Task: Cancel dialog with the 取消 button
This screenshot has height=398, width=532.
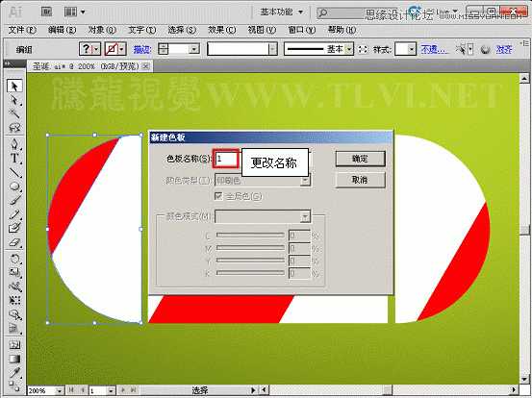Action: click(x=361, y=180)
